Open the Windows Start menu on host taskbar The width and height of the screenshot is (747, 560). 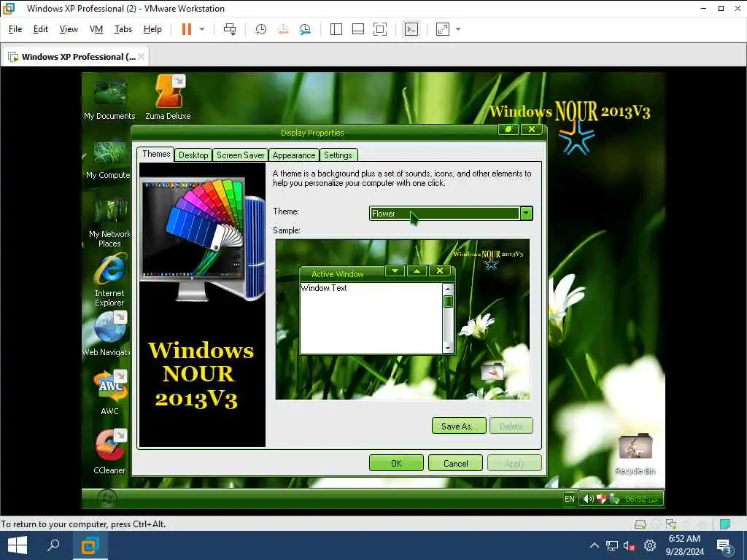pyautogui.click(x=18, y=545)
